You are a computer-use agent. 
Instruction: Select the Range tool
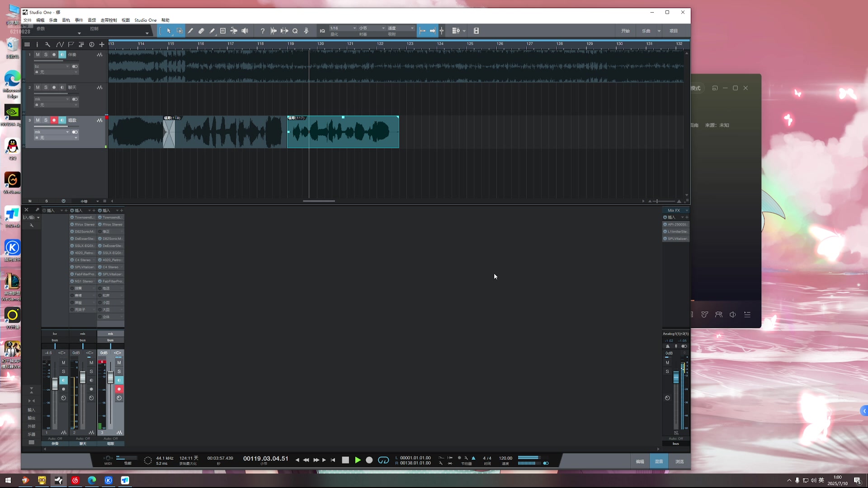click(x=179, y=31)
